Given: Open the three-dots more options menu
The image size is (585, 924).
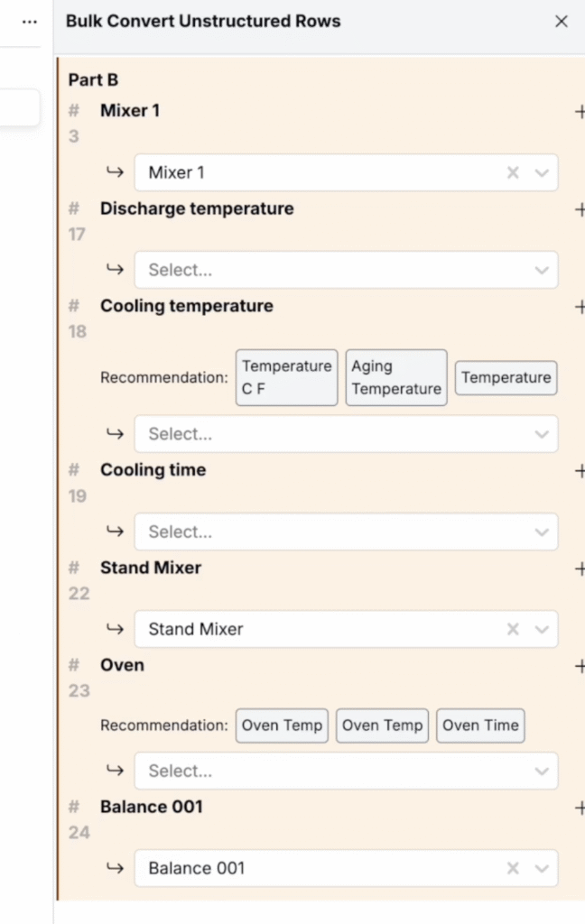Looking at the screenshot, I should pos(30,22).
